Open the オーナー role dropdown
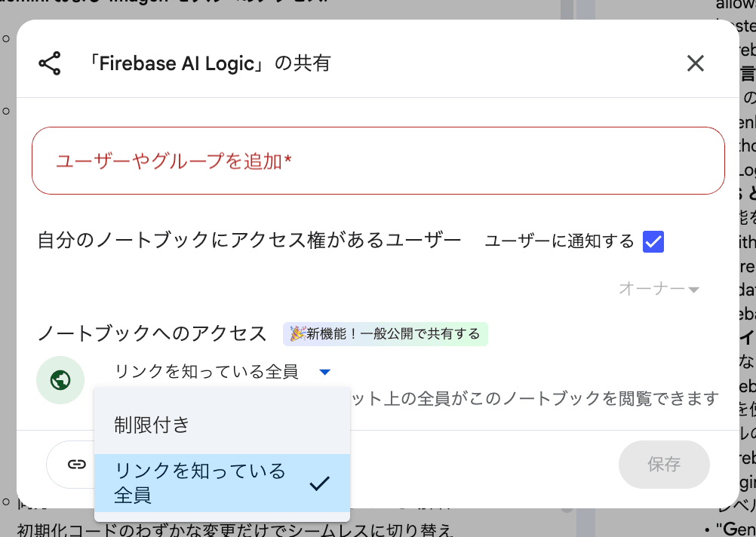Screen dimensions: 756x537 pos(659,289)
